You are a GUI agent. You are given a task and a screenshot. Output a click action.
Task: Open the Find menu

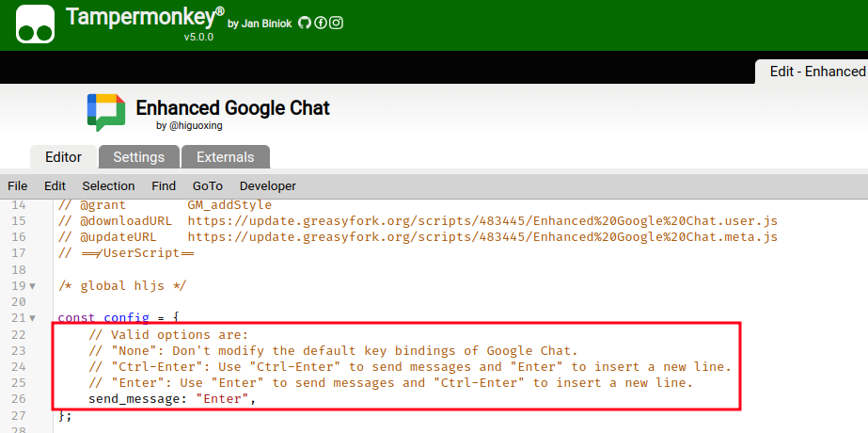[164, 185]
